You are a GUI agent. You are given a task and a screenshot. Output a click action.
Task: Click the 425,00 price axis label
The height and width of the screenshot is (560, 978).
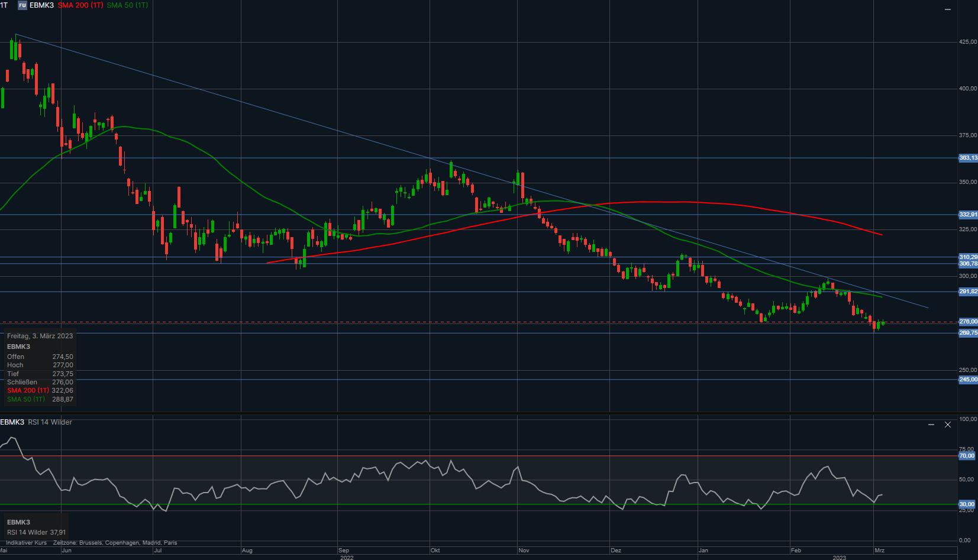click(x=968, y=42)
